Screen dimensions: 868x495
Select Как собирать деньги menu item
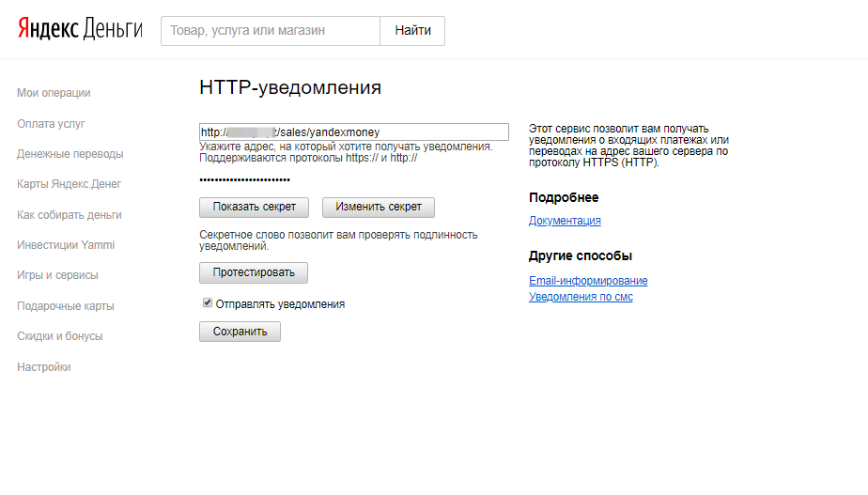70,215
